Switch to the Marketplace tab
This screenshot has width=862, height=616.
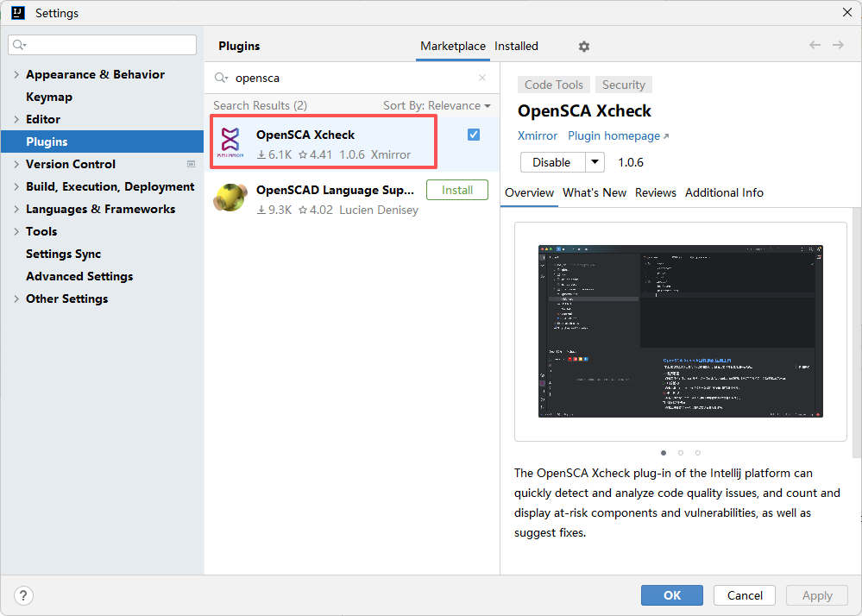pyautogui.click(x=453, y=47)
